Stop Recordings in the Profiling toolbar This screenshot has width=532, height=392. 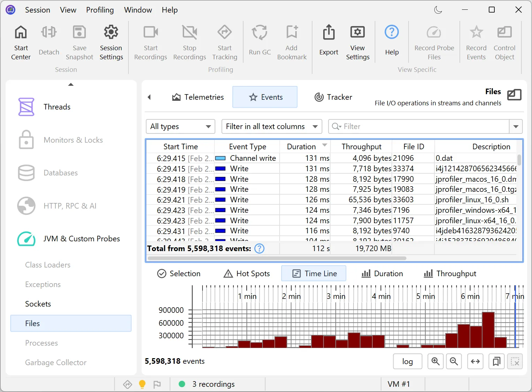click(189, 42)
